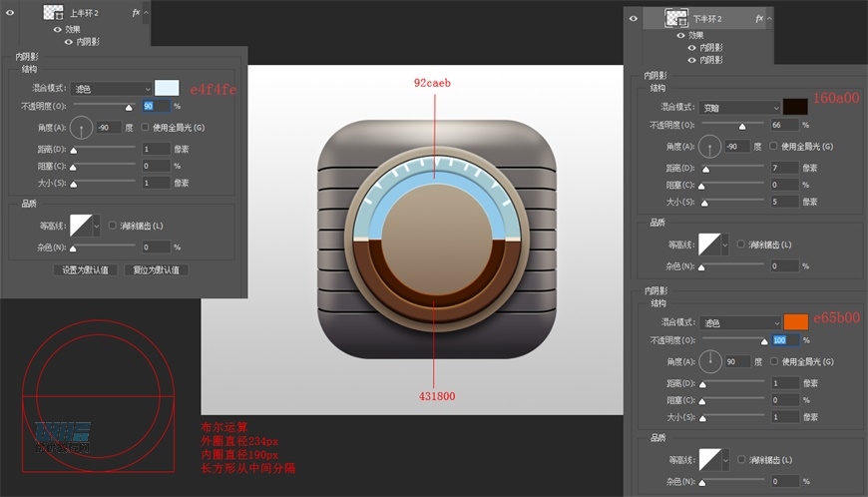868x497 pixels.
Task: Toggle visibility eye of 下半环 2 layer
Action: 634,18
